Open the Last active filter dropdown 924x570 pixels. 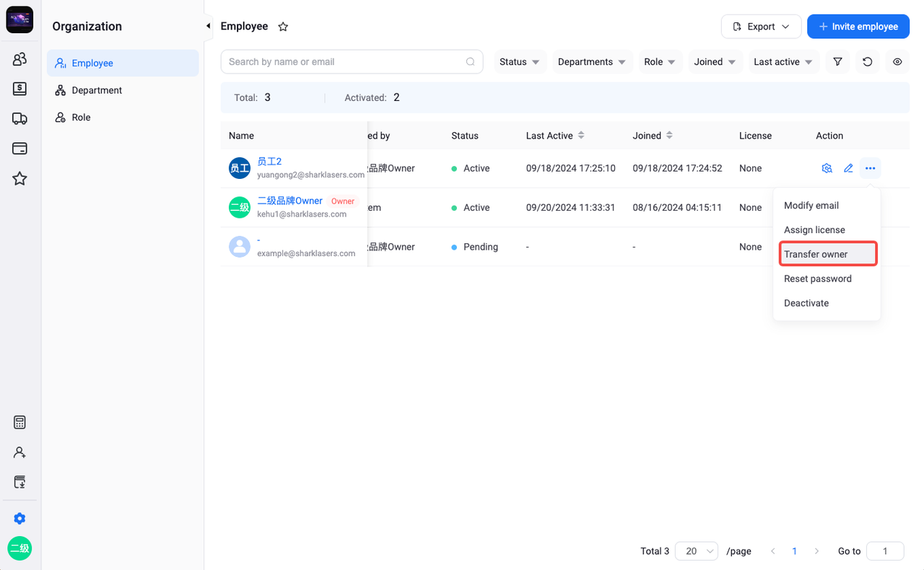pyautogui.click(x=783, y=62)
